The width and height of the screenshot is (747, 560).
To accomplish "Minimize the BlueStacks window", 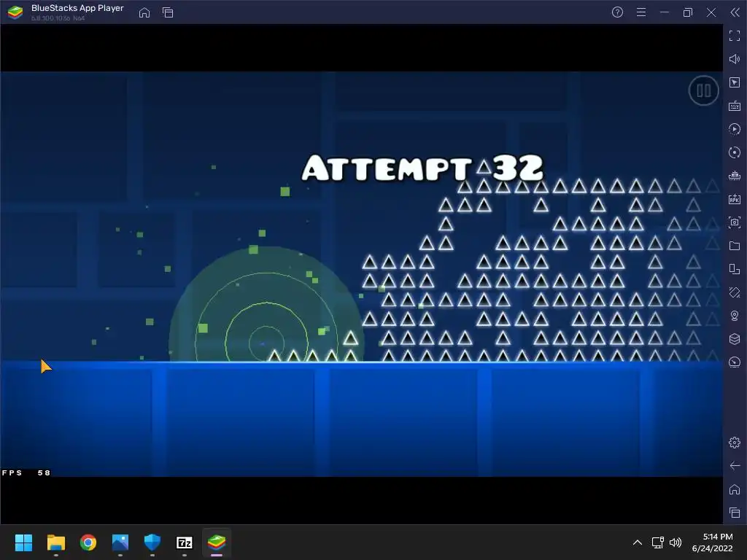I will point(665,12).
